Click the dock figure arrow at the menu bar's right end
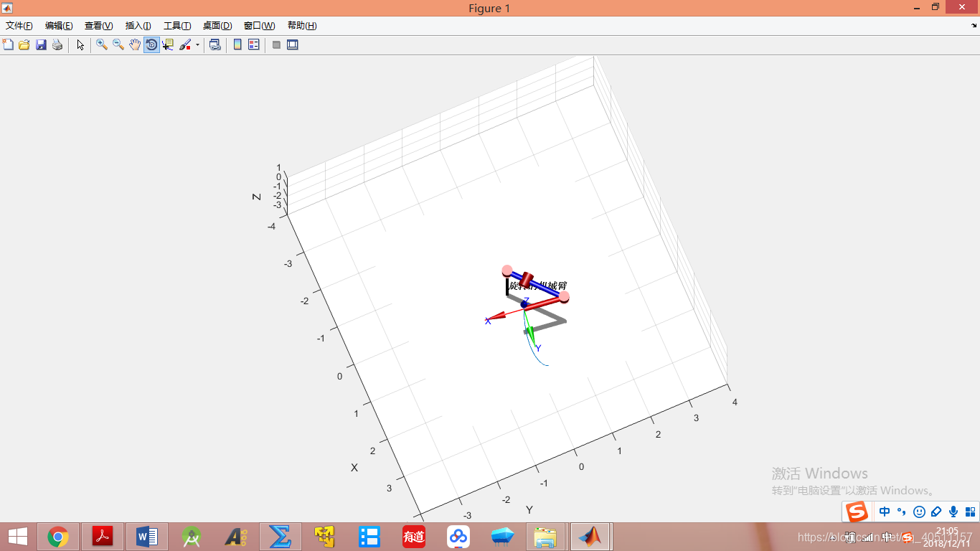 point(973,26)
